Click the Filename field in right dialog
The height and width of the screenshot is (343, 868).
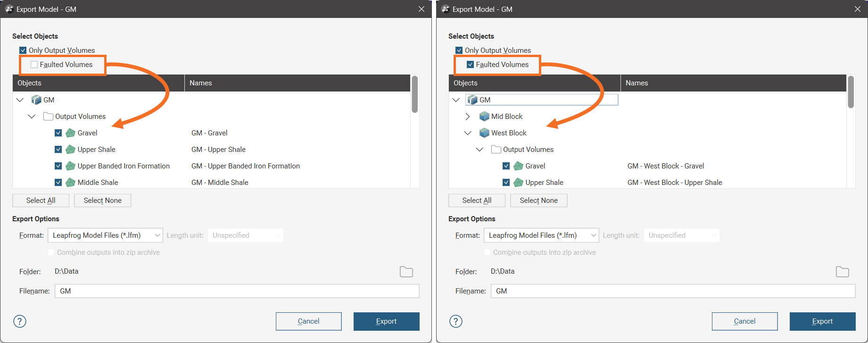(x=673, y=291)
